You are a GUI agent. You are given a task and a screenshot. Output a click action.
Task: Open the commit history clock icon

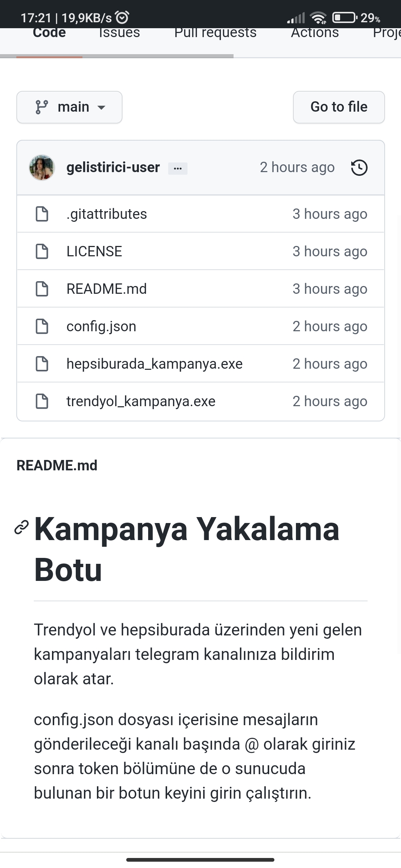pyautogui.click(x=359, y=168)
